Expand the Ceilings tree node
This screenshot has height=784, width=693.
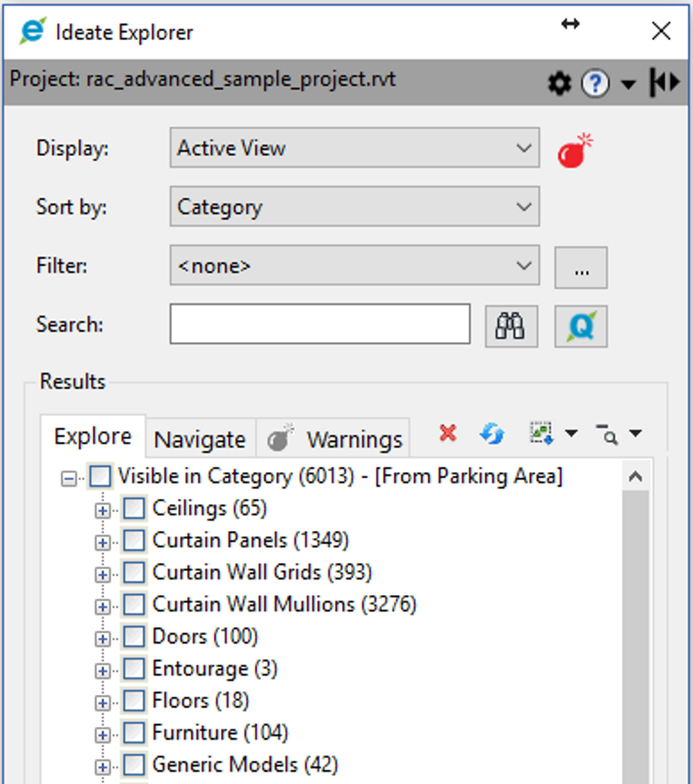click(102, 511)
